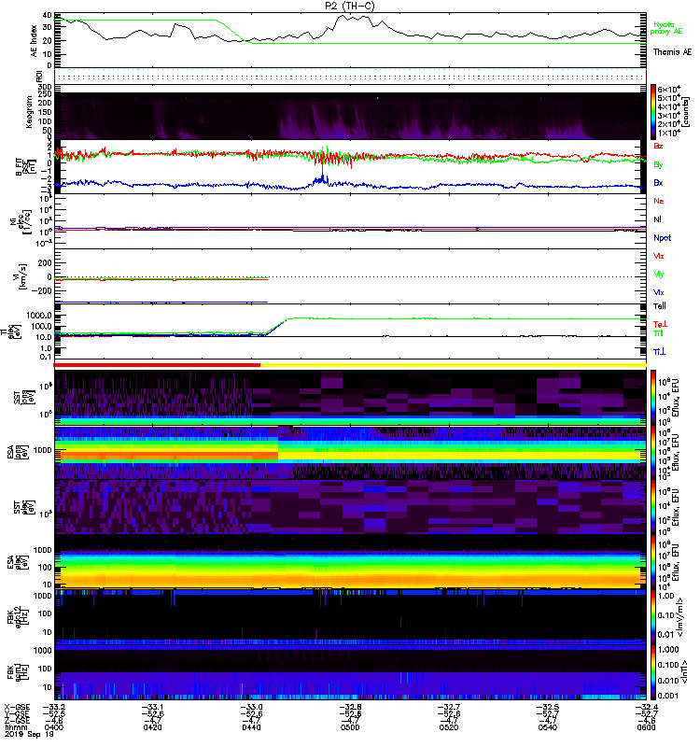Click the 0520 time tick label

coord(449,727)
